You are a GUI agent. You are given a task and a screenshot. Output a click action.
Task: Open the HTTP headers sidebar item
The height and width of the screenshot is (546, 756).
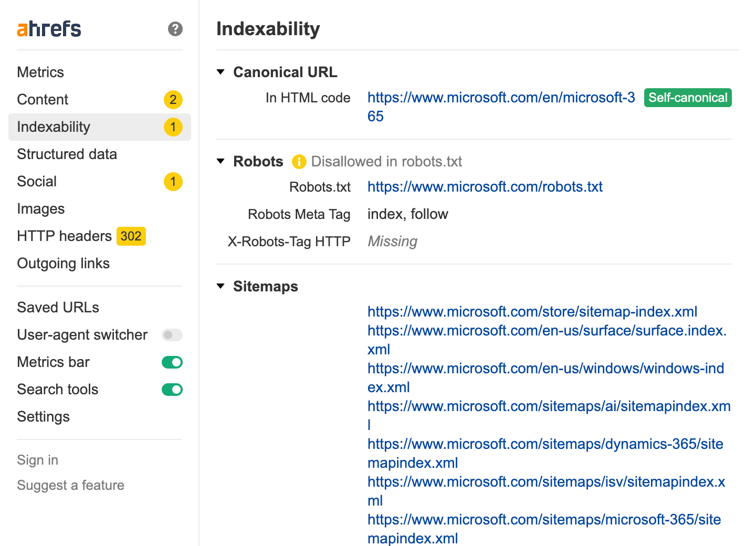pyautogui.click(x=100, y=236)
